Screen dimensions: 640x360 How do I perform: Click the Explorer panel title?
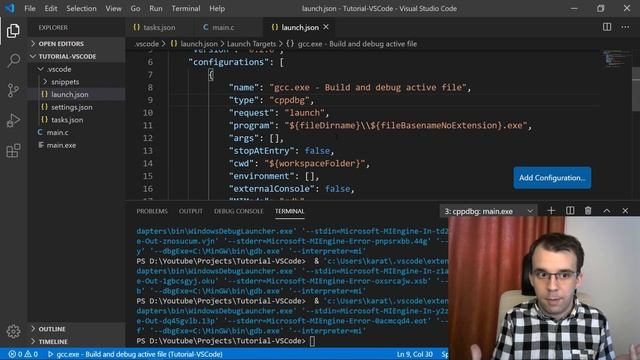pyautogui.click(x=53, y=27)
